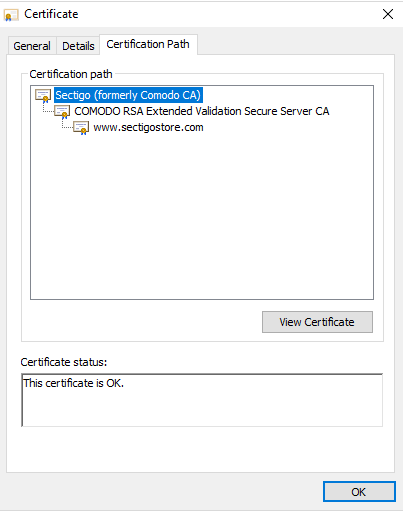Click the 'Certificate' window title text
The image size is (403, 511).
[51, 14]
